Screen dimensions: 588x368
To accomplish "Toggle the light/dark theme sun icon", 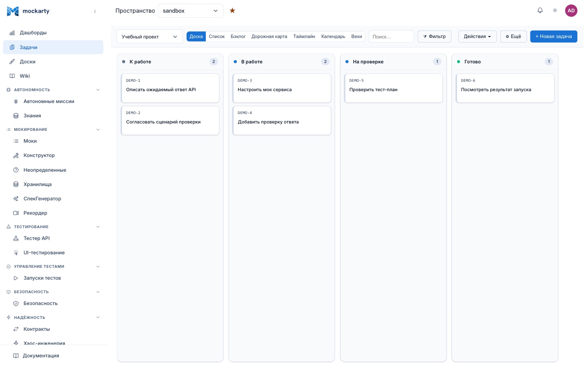I will pos(555,11).
